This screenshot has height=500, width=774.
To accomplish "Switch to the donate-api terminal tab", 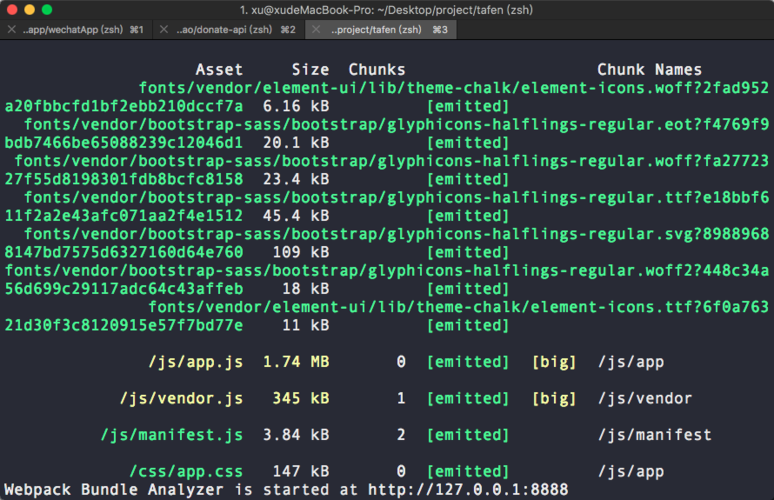I will 230,30.
